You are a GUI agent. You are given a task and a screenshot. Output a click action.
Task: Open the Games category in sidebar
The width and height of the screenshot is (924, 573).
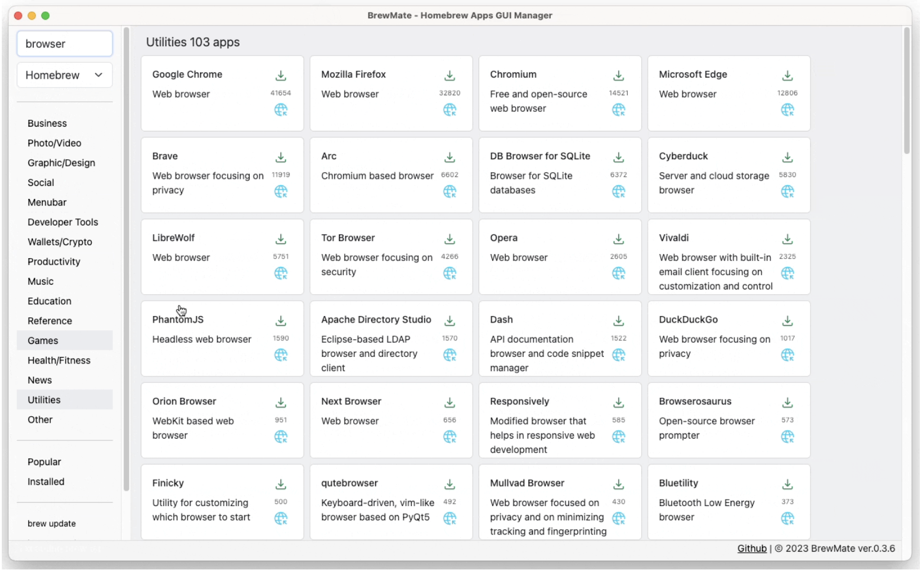pos(43,340)
